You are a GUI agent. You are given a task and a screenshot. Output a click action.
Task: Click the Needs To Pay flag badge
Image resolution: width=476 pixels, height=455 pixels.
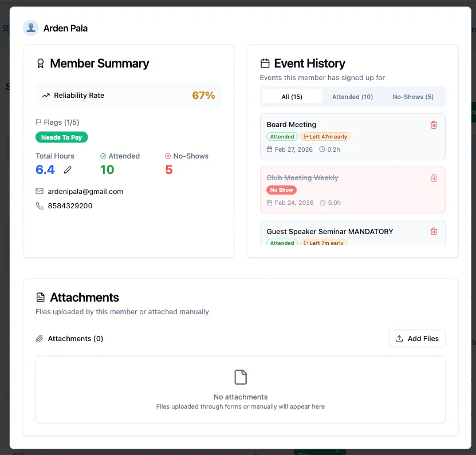pos(62,137)
